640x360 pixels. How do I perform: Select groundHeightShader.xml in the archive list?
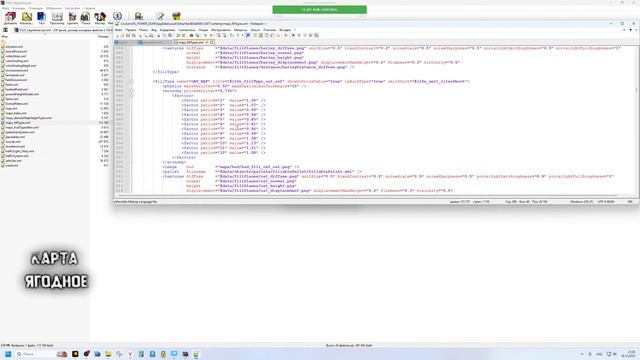tap(22, 94)
